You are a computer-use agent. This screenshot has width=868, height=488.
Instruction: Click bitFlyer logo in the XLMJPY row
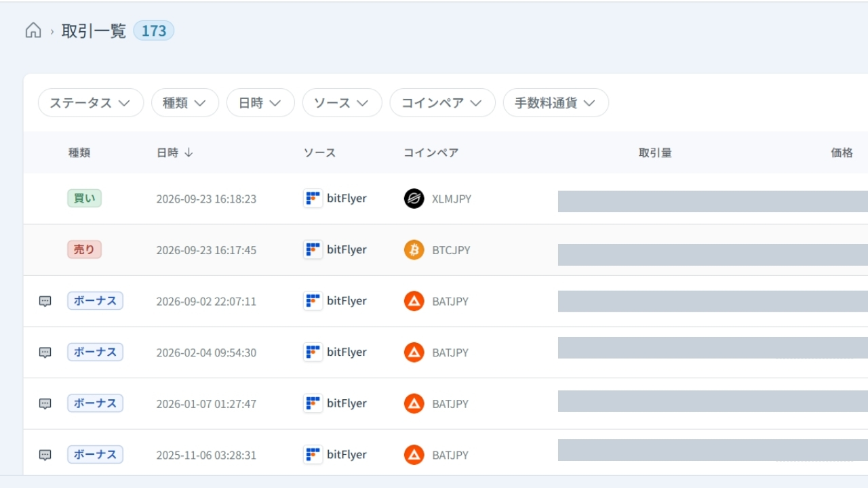click(313, 199)
